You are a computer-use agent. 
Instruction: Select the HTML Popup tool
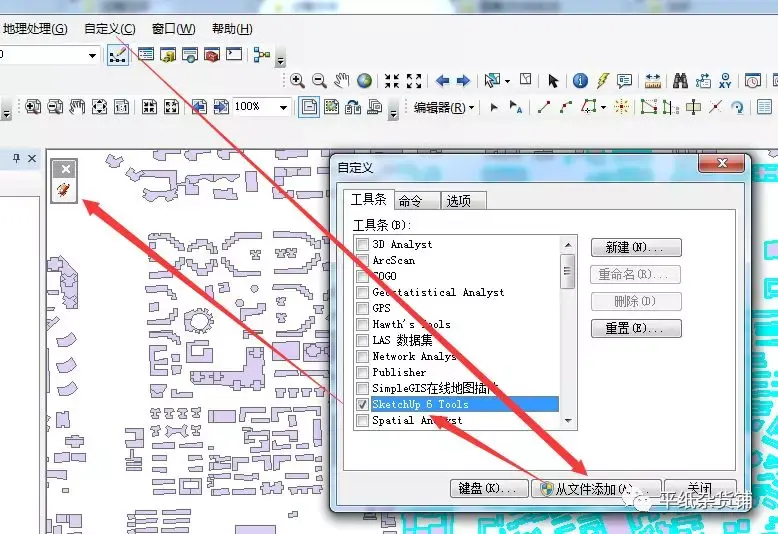click(x=624, y=81)
